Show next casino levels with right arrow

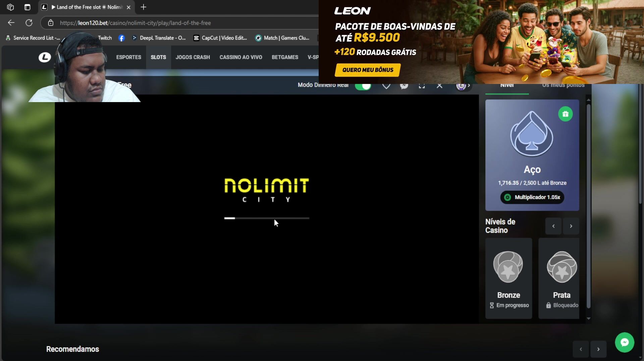[571, 226]
